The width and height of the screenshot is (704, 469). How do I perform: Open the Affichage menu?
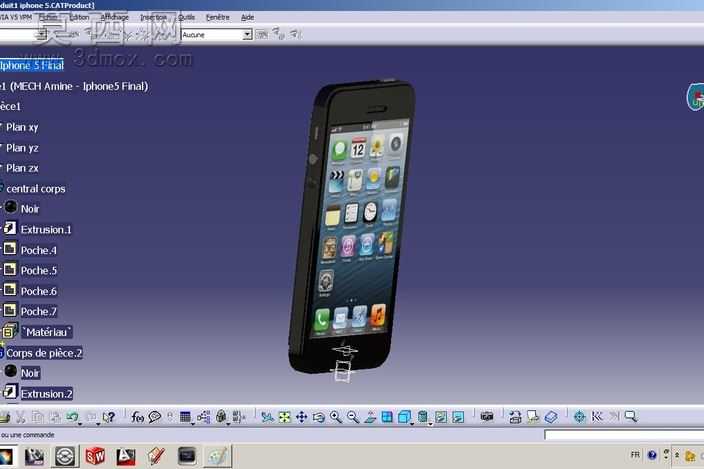(x=114, y=17)
